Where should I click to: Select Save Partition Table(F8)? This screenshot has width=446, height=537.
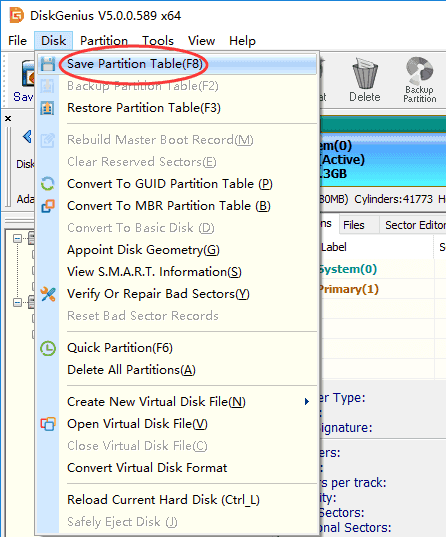[x=177, y=64]
